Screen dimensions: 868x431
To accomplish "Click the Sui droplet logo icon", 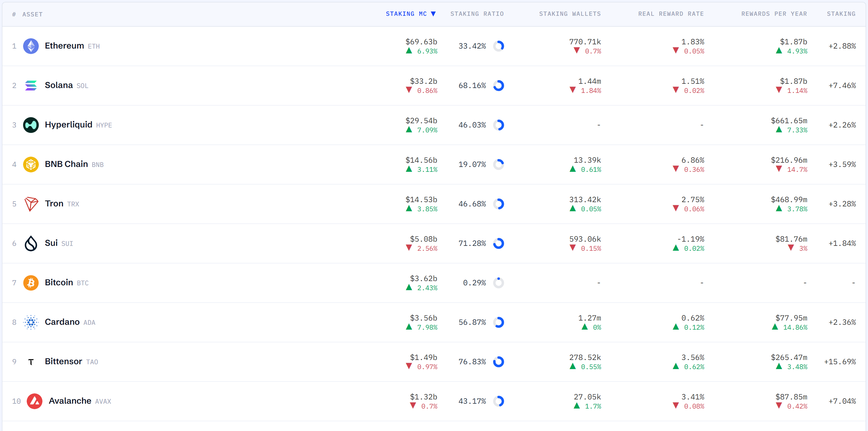I will tap(31, 243).
